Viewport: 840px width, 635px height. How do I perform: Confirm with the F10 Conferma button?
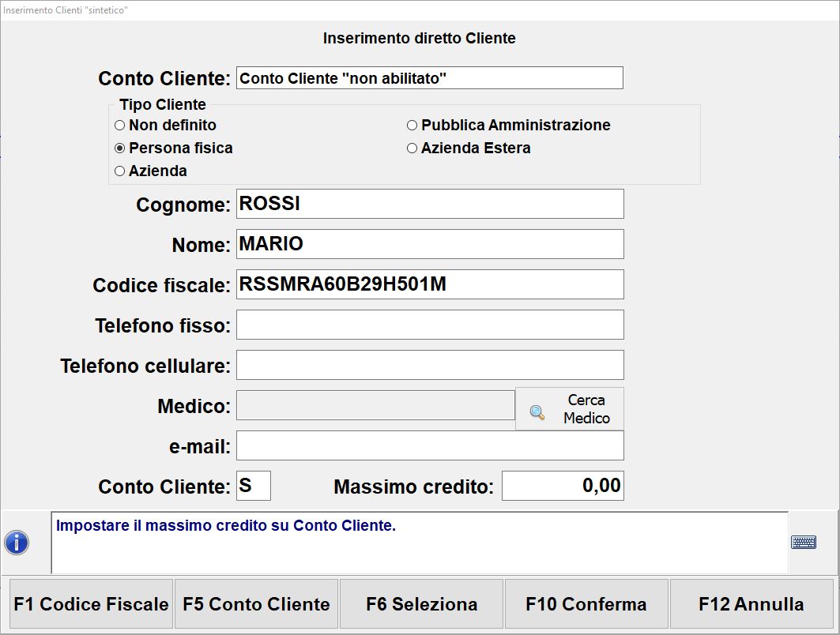point(586,604)
